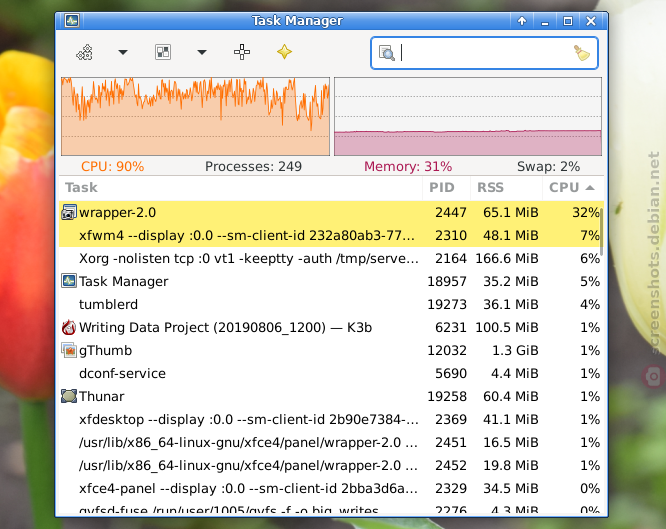Select the tumblerd process row
The image size is (666, 529).
(331, 304)
